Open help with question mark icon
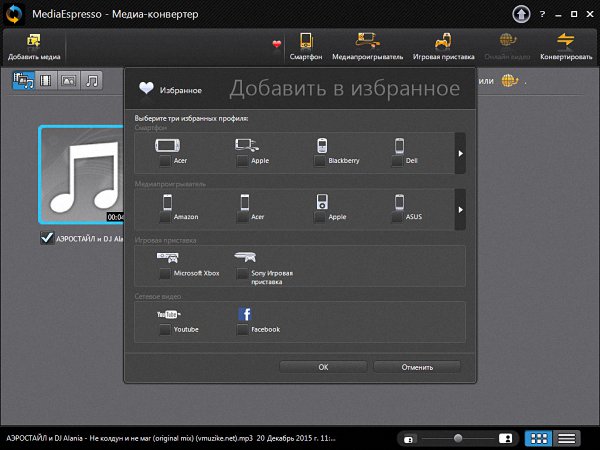 point(542,15)
